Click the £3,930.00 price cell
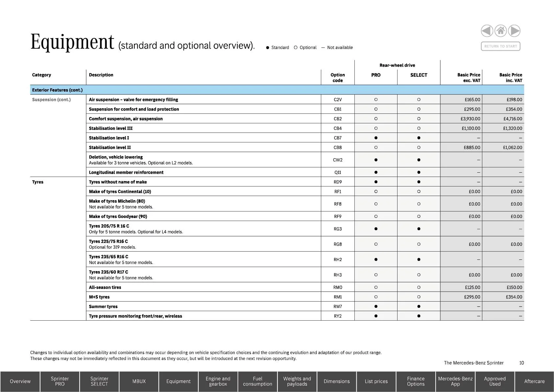The image size is (554, 392). point(461,119)
